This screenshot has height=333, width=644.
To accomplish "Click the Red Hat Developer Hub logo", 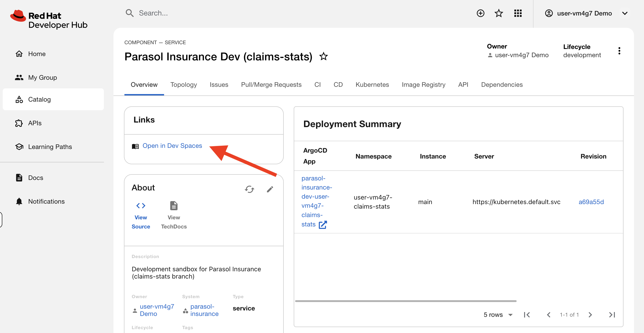I will pyautogui.click(x=49, y=20).
